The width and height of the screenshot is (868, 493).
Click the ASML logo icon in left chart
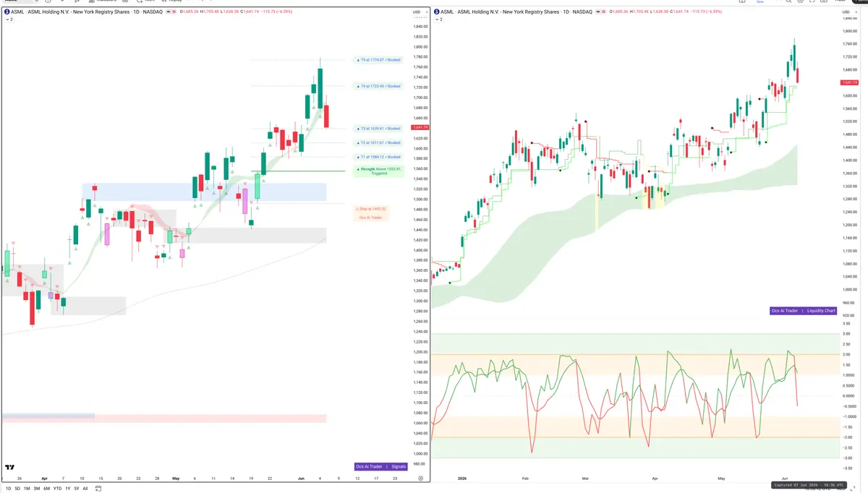point(7,12)
